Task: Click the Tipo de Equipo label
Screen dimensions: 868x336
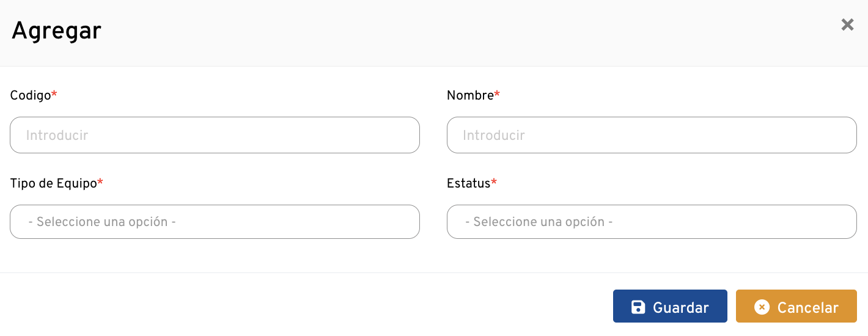Action: 54,183
